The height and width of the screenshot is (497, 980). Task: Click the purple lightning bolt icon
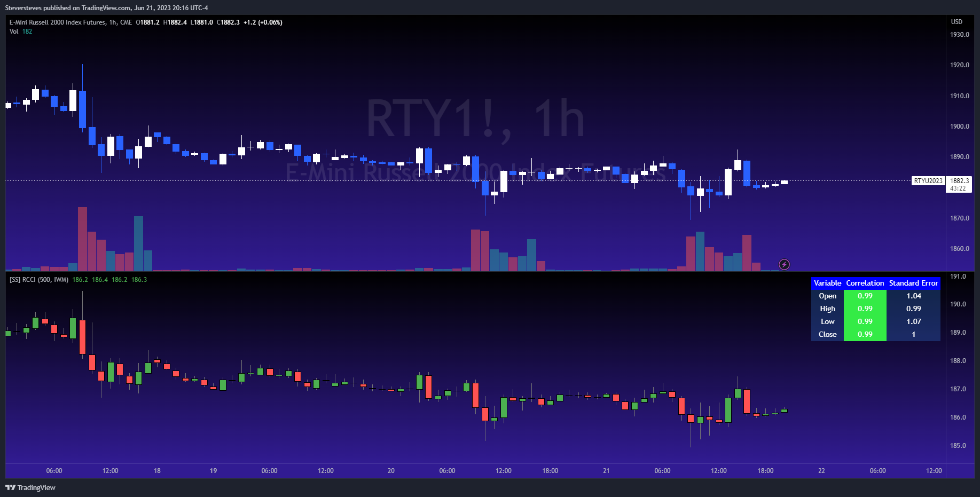coord(784,264)
